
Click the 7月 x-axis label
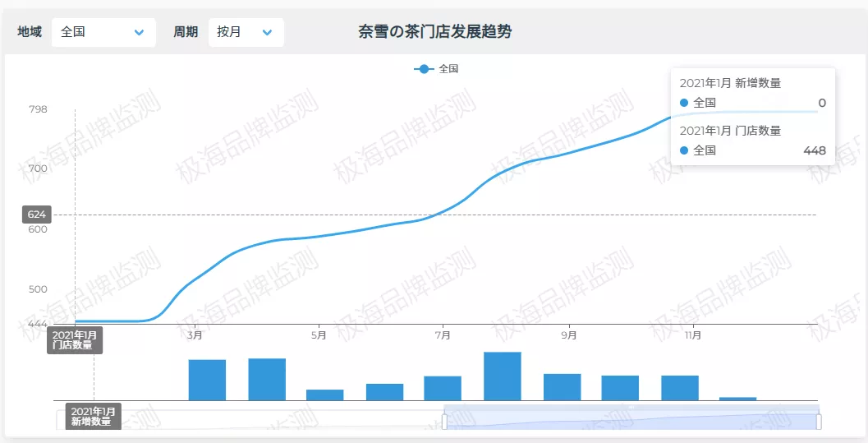[443, 335]
